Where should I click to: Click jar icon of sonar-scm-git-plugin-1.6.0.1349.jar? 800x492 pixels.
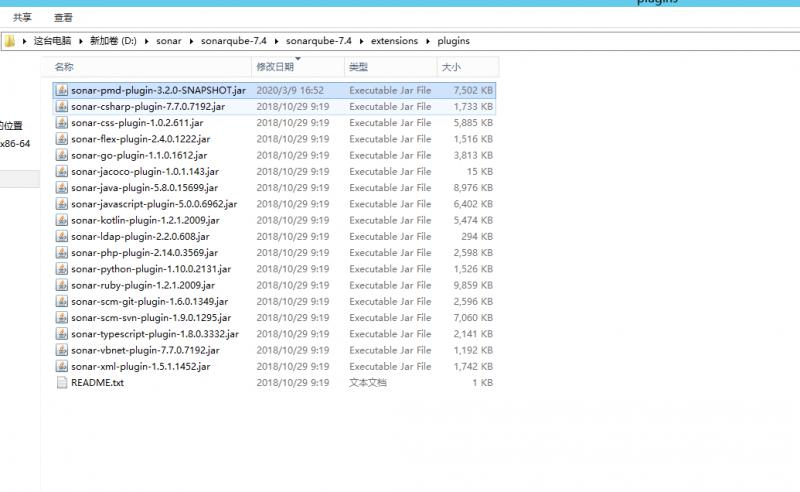point(62,302)
